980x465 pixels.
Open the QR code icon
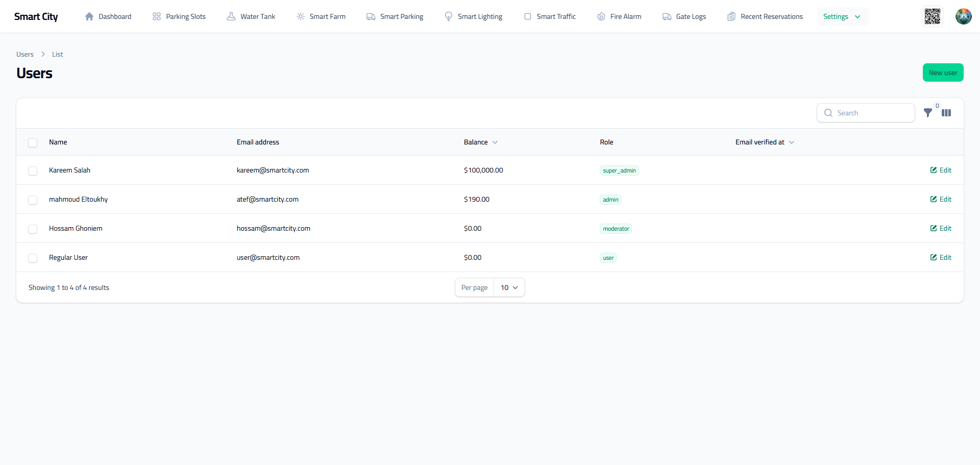(x=933, y=16)
